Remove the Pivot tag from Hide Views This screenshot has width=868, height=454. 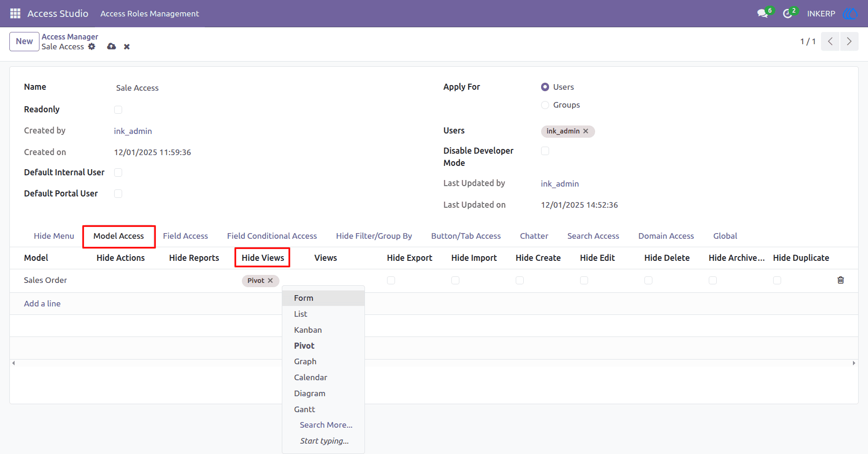(270, 281)
